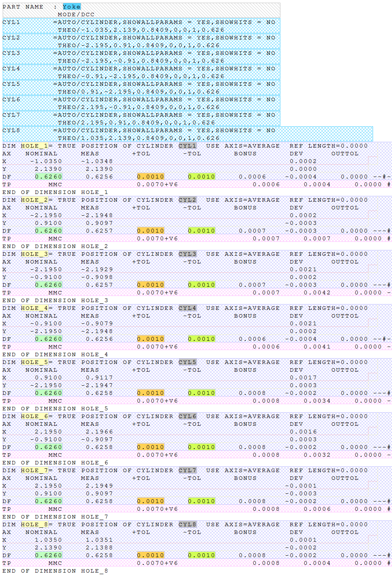Click MMC on the HOLE_7 TP row
The height and width of the screenshot is (578, 392).
(x=55, y=509)
